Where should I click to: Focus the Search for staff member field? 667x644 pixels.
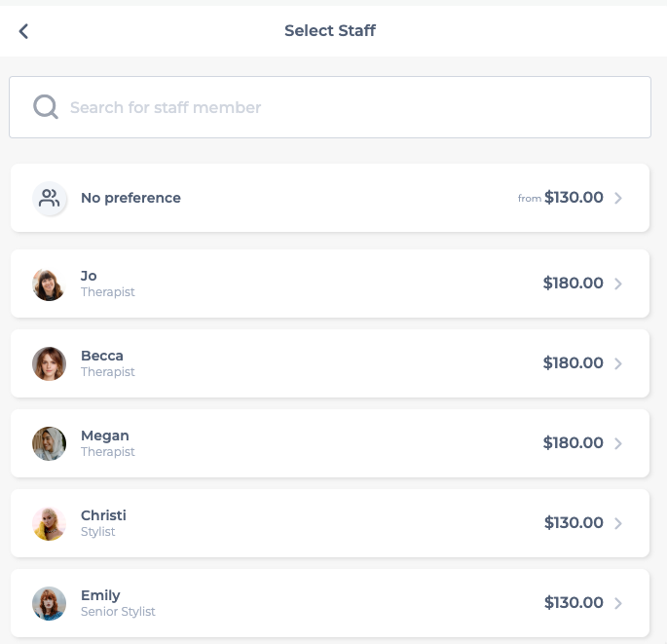(330, 107)
